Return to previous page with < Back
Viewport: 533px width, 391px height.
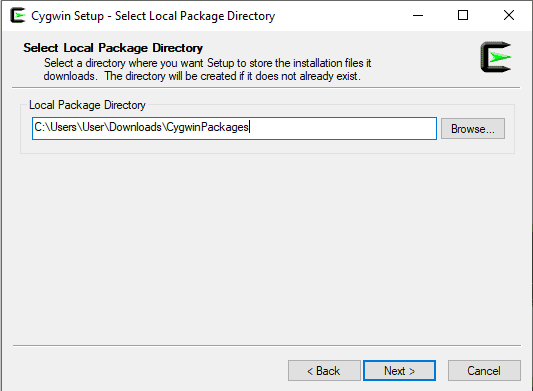[x=324, y=371]
